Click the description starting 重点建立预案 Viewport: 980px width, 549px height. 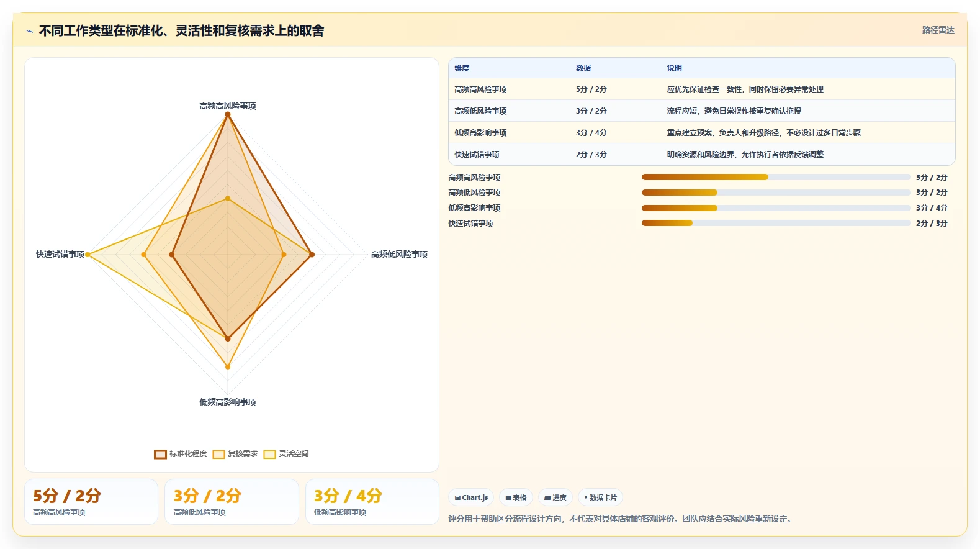click(x=764, y=133)
